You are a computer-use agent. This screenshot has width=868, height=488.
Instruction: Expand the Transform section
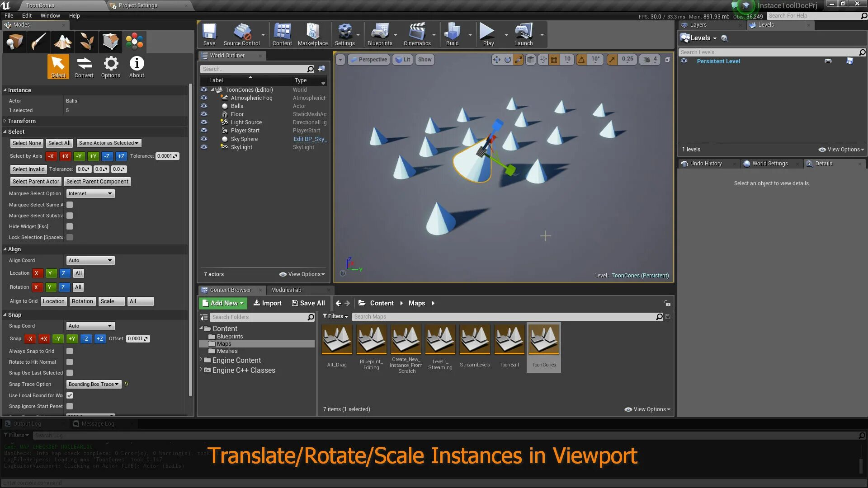point(22,121)
